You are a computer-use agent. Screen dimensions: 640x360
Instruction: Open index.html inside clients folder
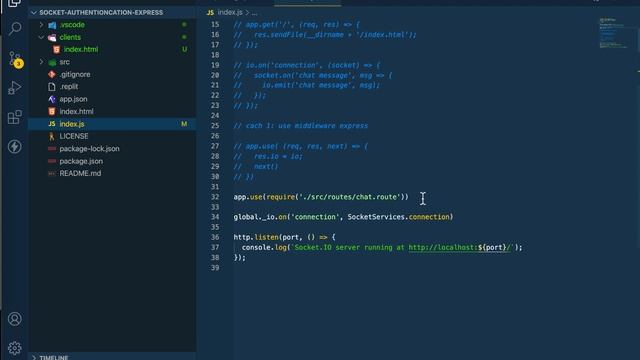pos(81,49)
